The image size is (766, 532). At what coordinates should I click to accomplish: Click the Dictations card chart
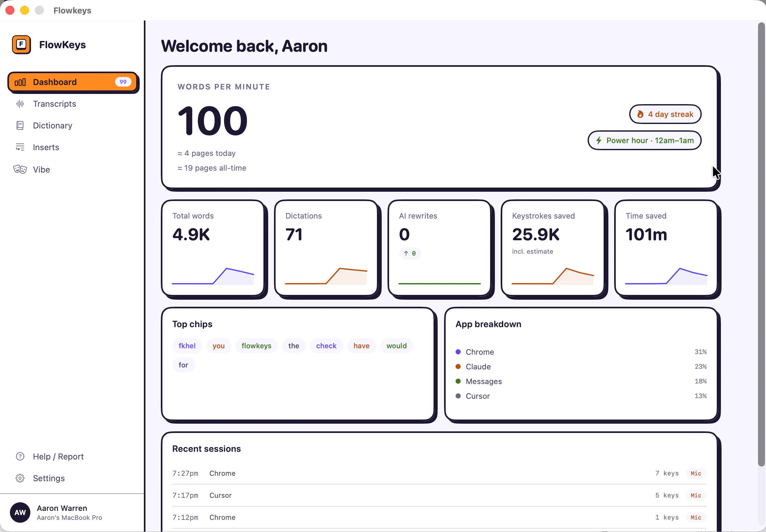pos(326,276)
